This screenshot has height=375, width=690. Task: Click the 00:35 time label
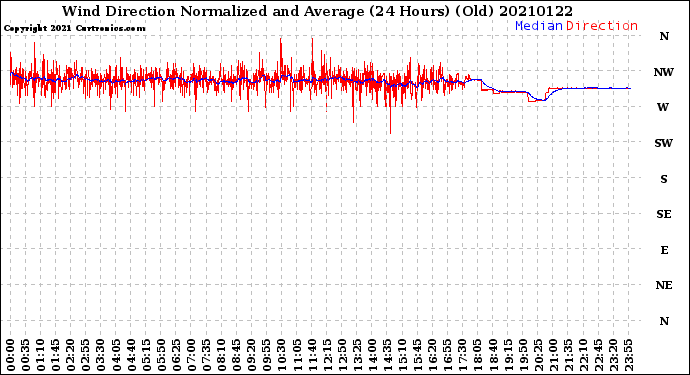coord(26,355)
